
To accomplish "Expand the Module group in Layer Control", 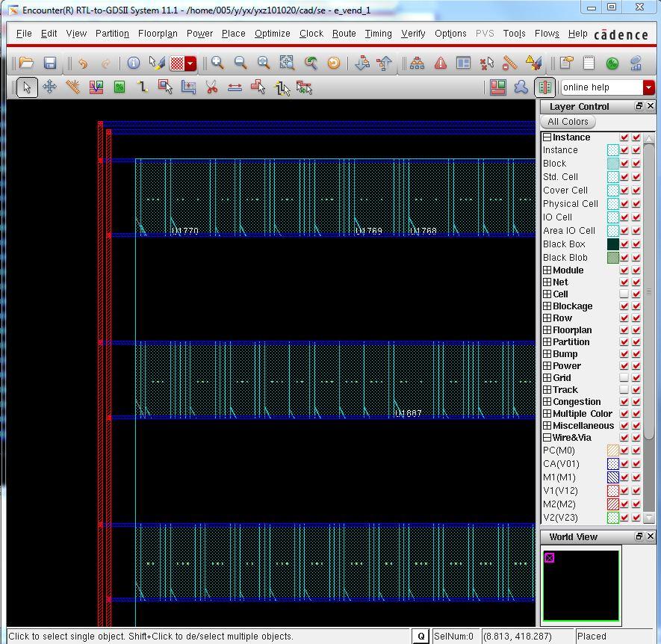I will [547, 270].
